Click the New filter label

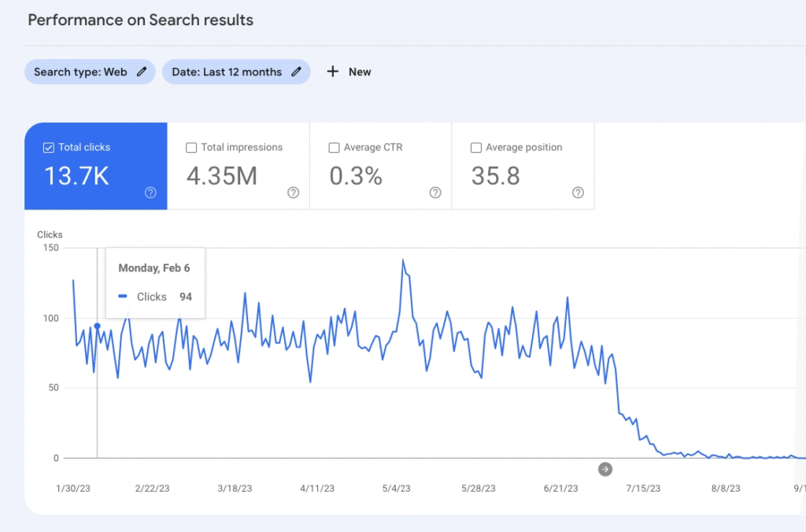pyautogui.click(x=360, y=72)
